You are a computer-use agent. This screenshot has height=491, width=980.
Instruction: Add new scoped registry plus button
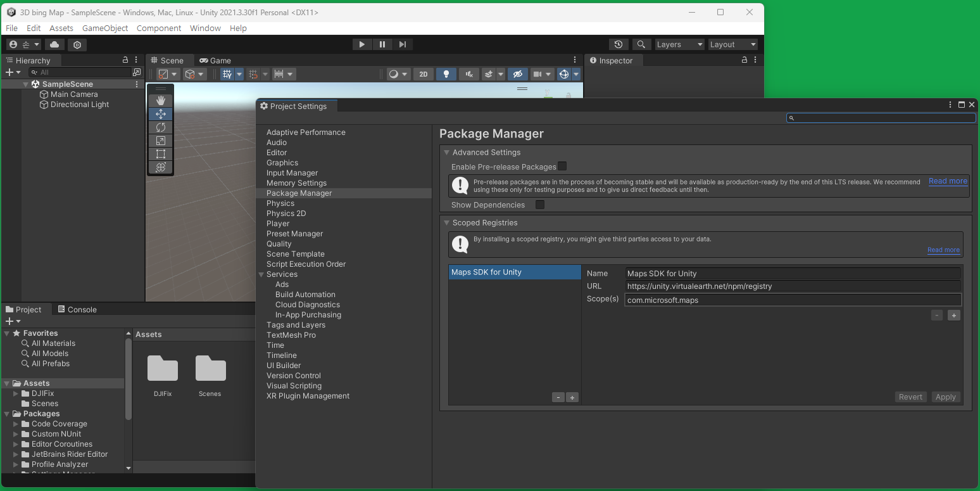point(572,397)
